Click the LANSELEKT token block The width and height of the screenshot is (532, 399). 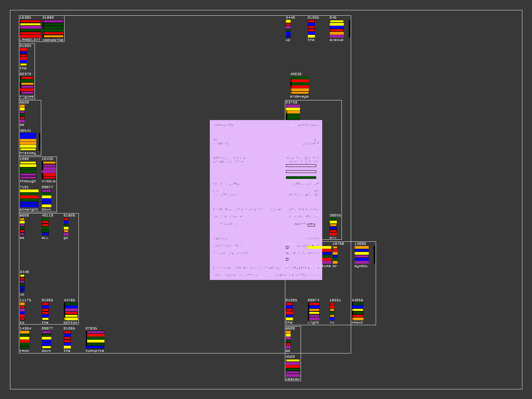pos(30,29)
